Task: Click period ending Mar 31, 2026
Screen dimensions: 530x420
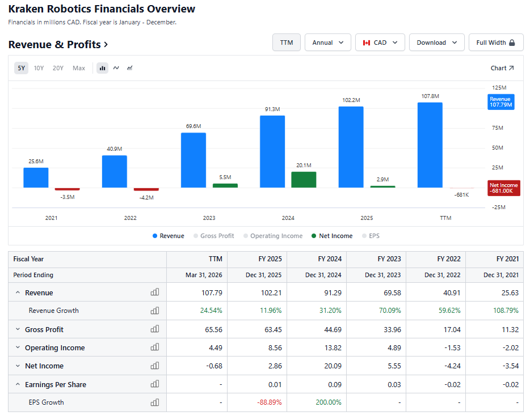Action: pyautogui.click(x=204, y=275)
